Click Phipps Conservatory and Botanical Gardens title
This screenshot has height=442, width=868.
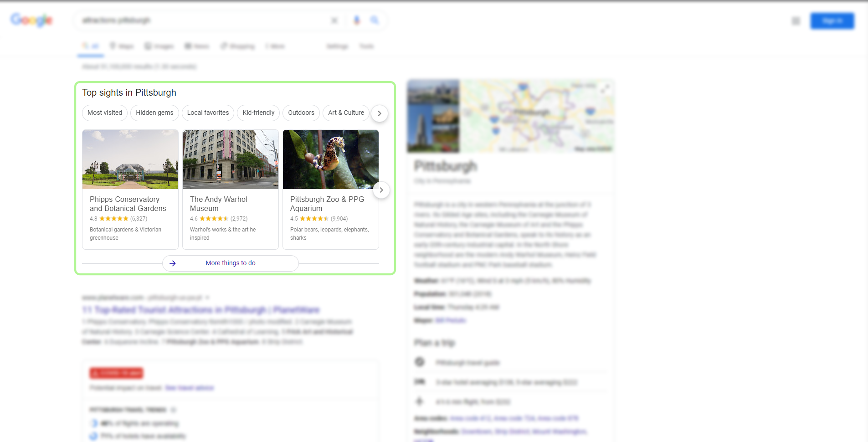coord(128,204)
